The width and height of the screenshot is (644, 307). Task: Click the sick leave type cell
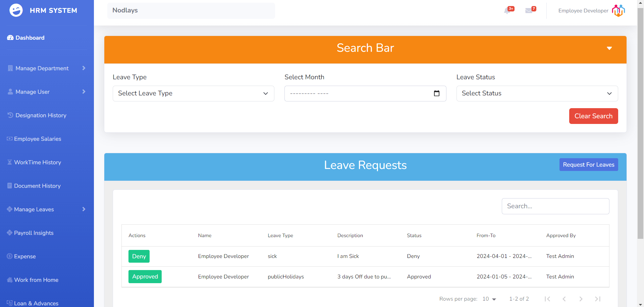click(272, 256)
